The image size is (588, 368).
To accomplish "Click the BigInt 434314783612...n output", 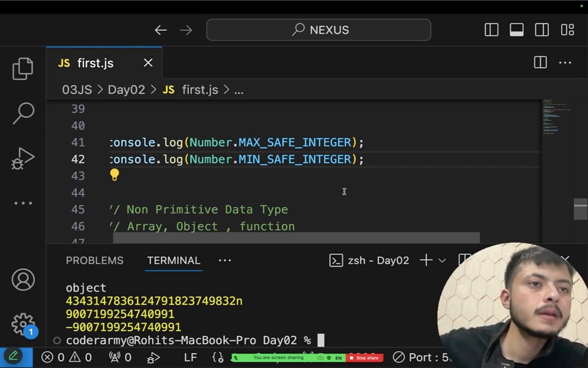I will point(154,301).
